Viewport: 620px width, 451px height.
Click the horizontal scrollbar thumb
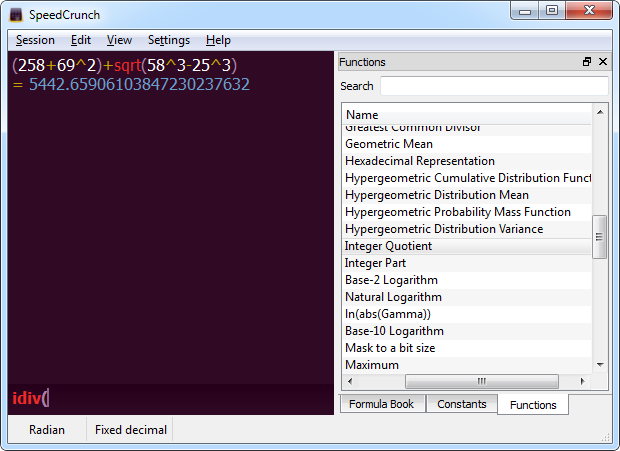pos(482,381)
